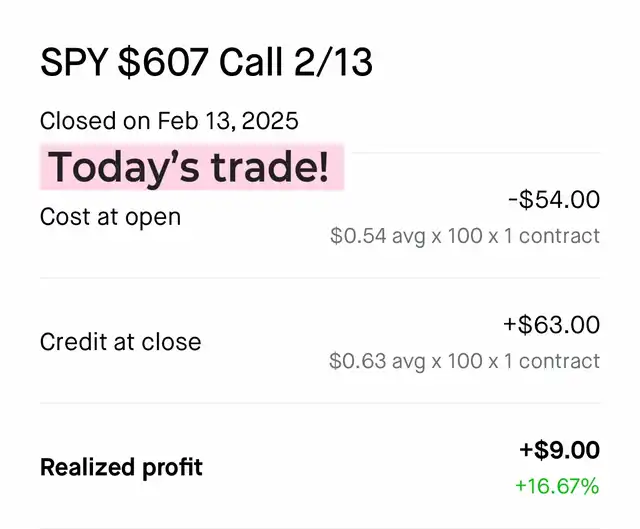This screenshot has height=529, width=640.
Task: Open the 'Cost at open' row label
Action: click(110, 216)
